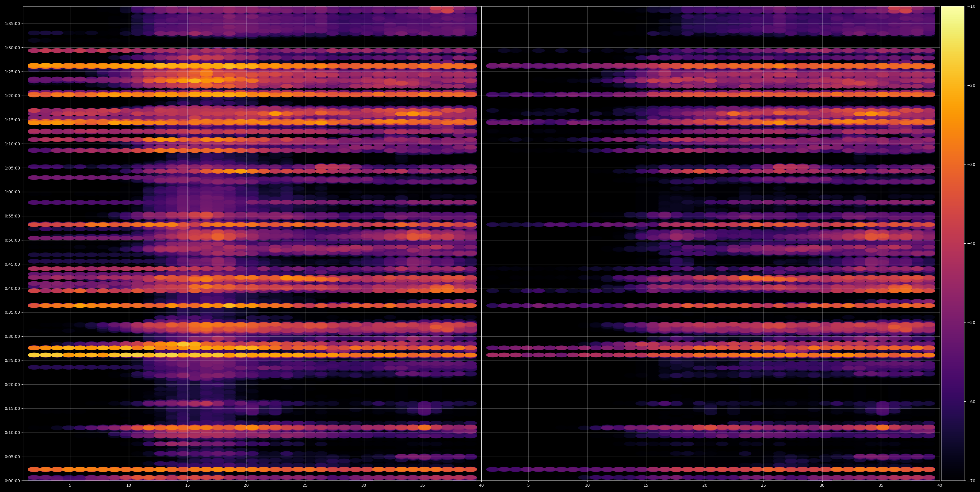This screenshot has height=492, width=980.
Task: Select x-axis label 30 of right heatmap
Action: [x=823, y=486]
